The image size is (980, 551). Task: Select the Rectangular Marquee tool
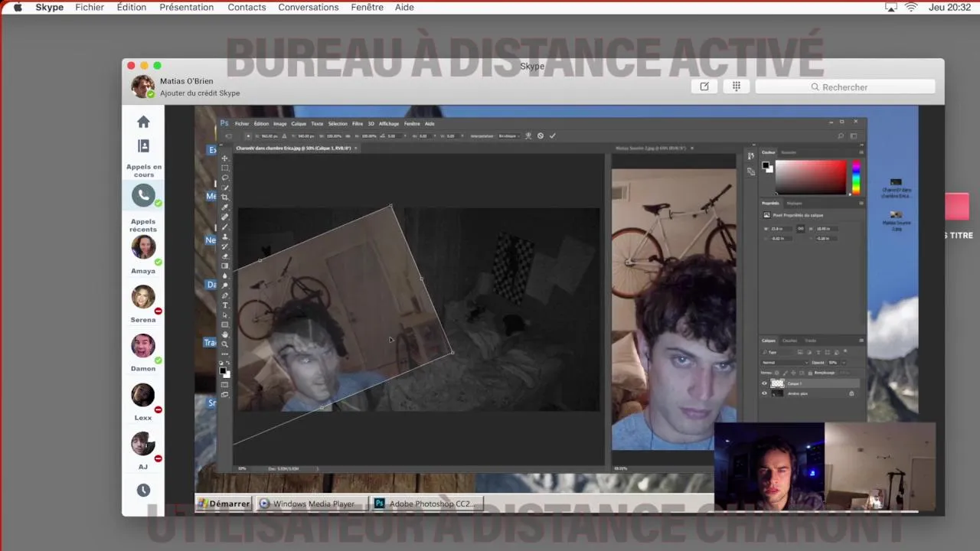[x=225, y=168]
